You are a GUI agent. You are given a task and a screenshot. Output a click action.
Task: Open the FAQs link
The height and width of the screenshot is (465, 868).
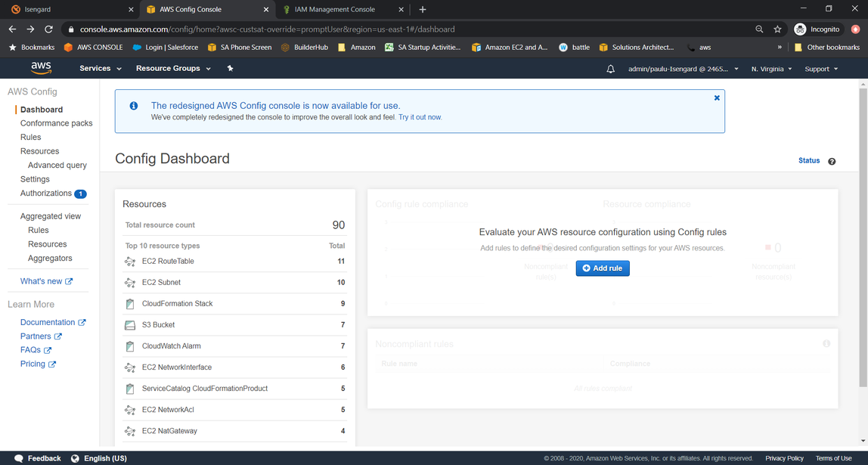click(x=36, y=350)
